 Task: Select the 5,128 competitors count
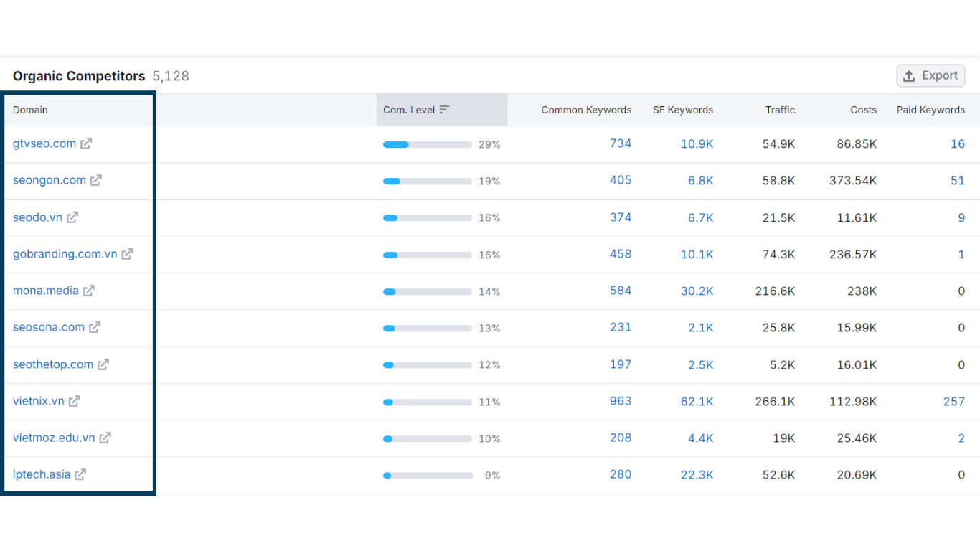pos(171,76)
